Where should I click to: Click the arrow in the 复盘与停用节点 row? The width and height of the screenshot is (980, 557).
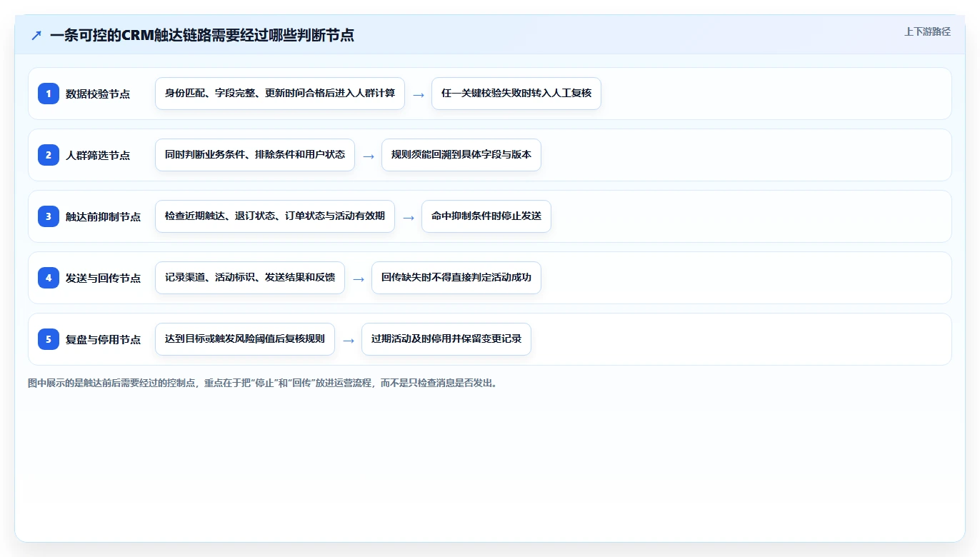349,340
